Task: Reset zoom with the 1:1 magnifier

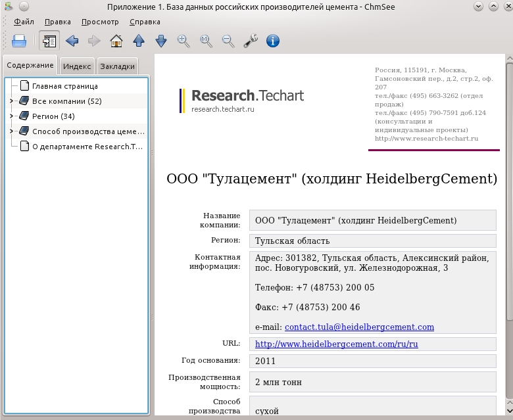Action: [x=206, y=41]
